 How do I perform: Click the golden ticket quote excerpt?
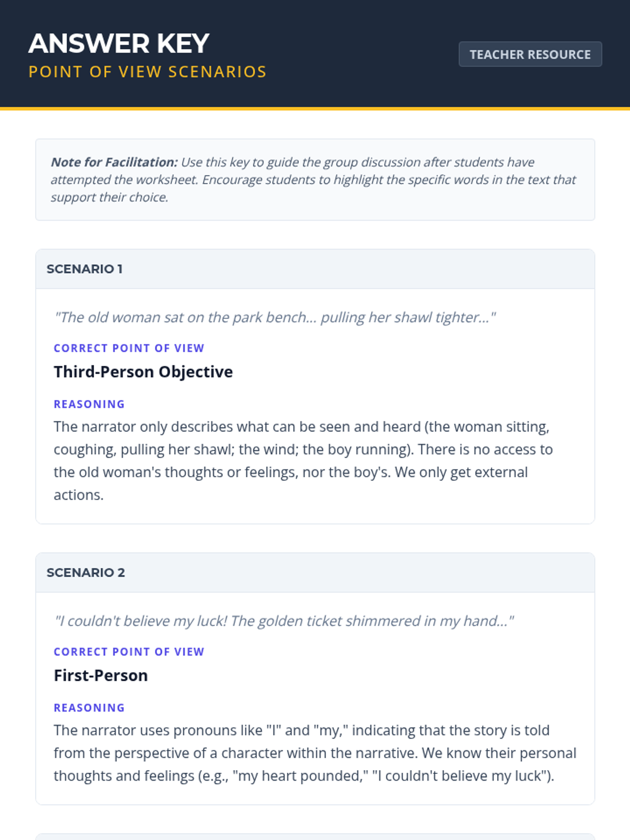(284, 621)
